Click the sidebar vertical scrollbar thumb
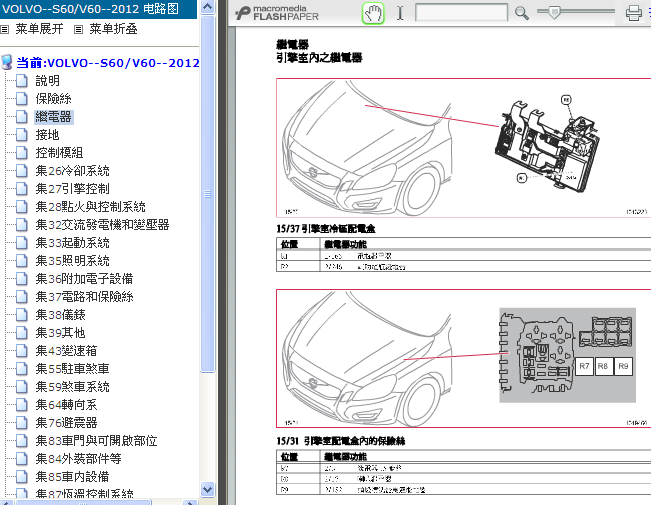The height and width of the screenshot is (505, 651). coord(207,194)
